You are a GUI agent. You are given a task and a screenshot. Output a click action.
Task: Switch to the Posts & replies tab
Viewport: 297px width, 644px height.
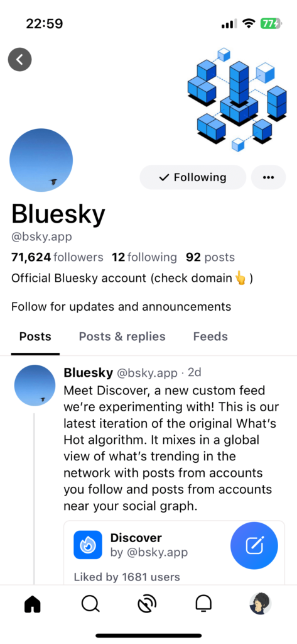click(x=122, y=337)
